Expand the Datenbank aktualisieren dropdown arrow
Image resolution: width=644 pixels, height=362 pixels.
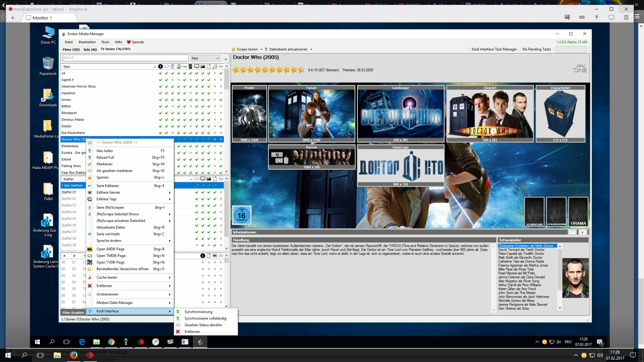pyautogui.click(x=311, y=49)
